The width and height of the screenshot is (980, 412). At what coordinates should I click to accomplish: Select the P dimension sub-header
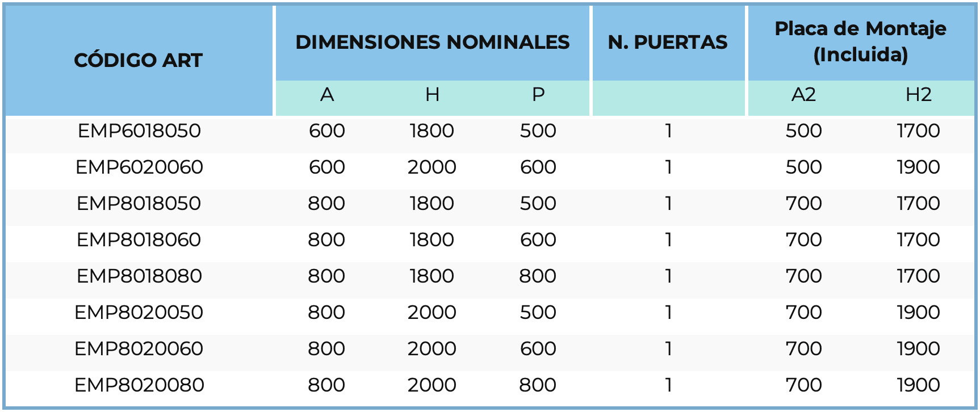538,95
